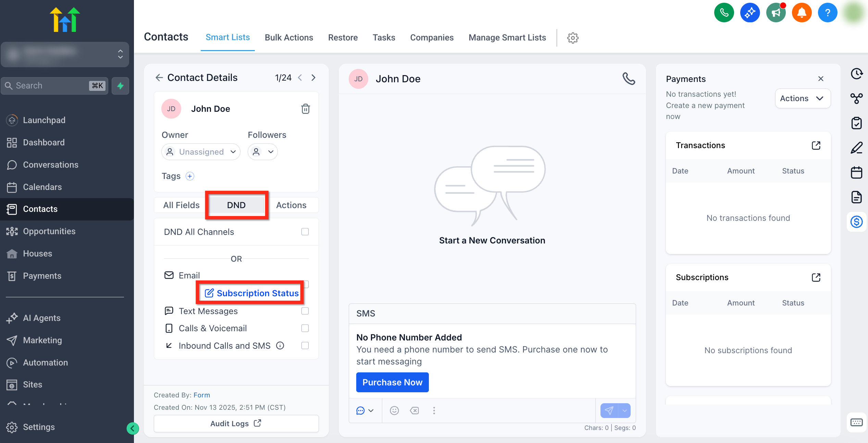Open Transactions in new window icon
Image resolution: width=868 pixels, height=443 pixels.
pyautogui.click(x=816, y=145)
